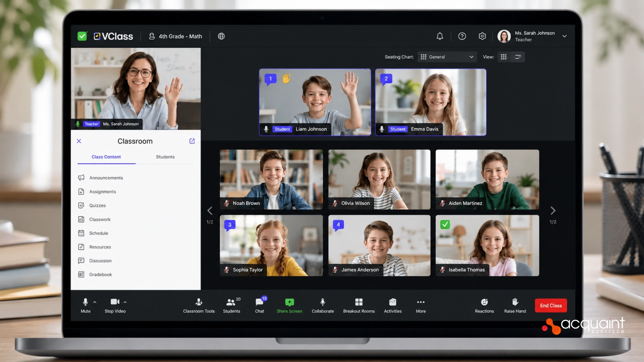Open Breakout Rooms
The image size is (644, 362).
(359, 306)
